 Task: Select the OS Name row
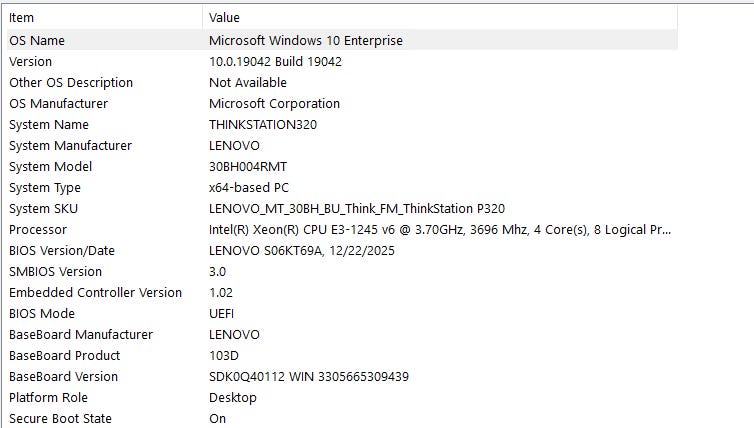(342, 40)
